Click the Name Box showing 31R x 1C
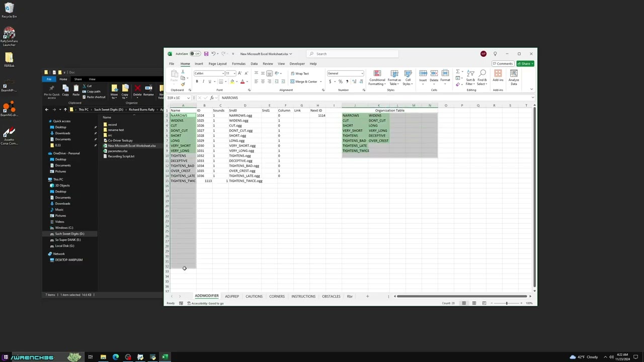 tap(179, 98)
